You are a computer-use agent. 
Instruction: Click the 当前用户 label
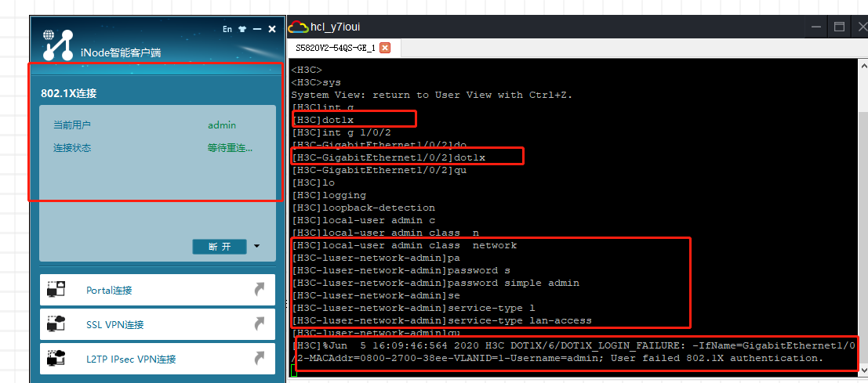[x=72, y=125]
